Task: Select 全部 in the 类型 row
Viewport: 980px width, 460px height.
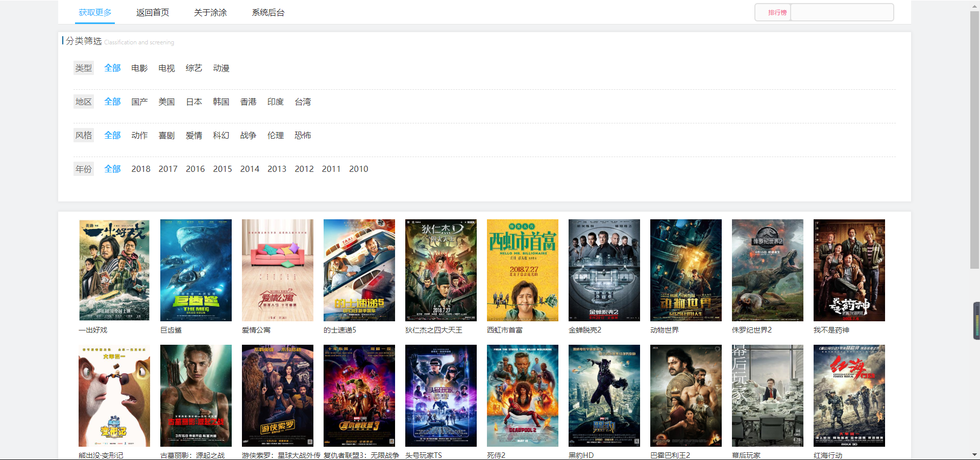Action: 112,68
